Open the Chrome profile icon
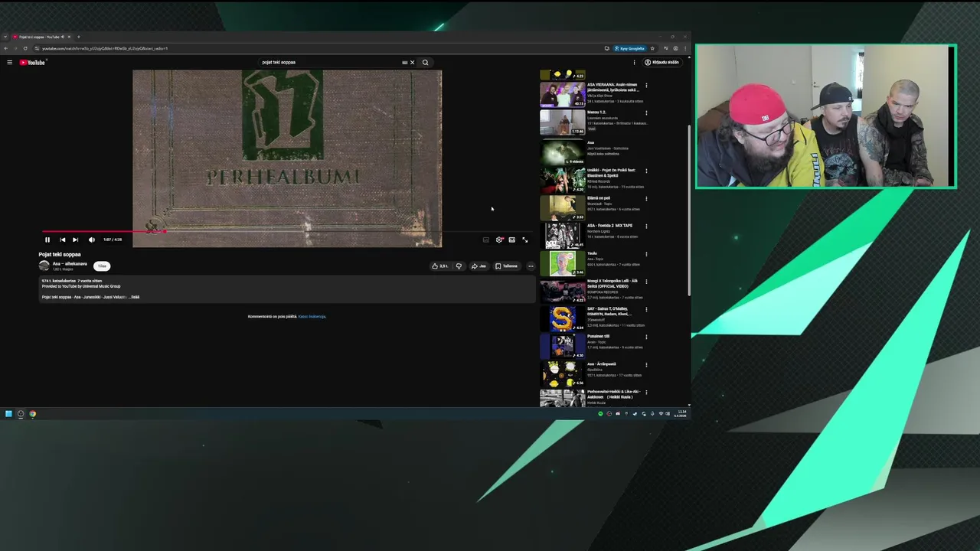Screen dimensions: 980x551 click(x=675, y=48)
